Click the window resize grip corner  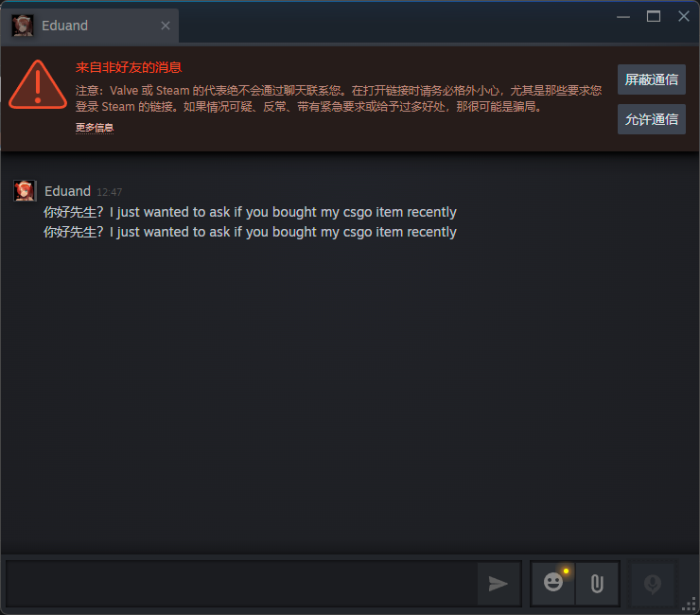coord(690,606)
